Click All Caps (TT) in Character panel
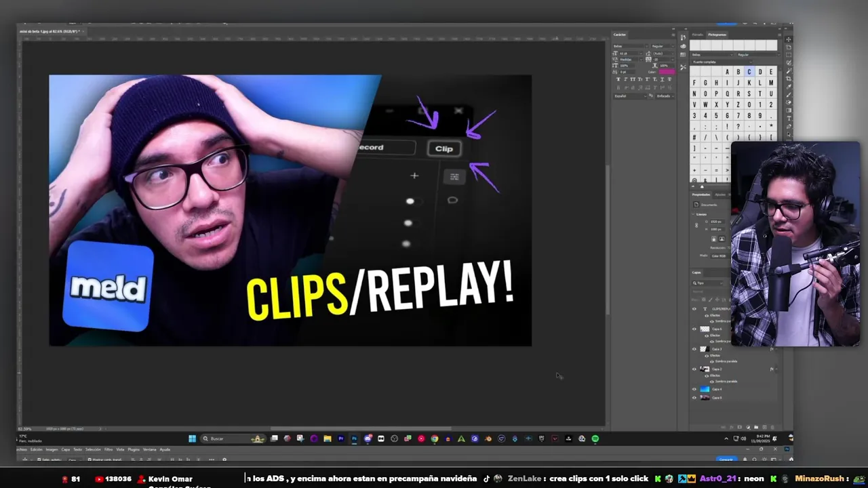The width and height of the screenshot is (868, 488). click(x=633, y=79)
